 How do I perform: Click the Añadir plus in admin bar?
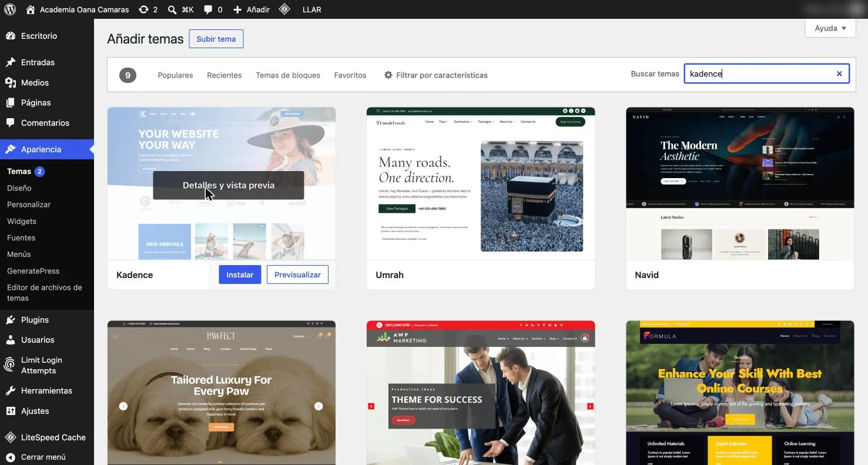[252, 9]
